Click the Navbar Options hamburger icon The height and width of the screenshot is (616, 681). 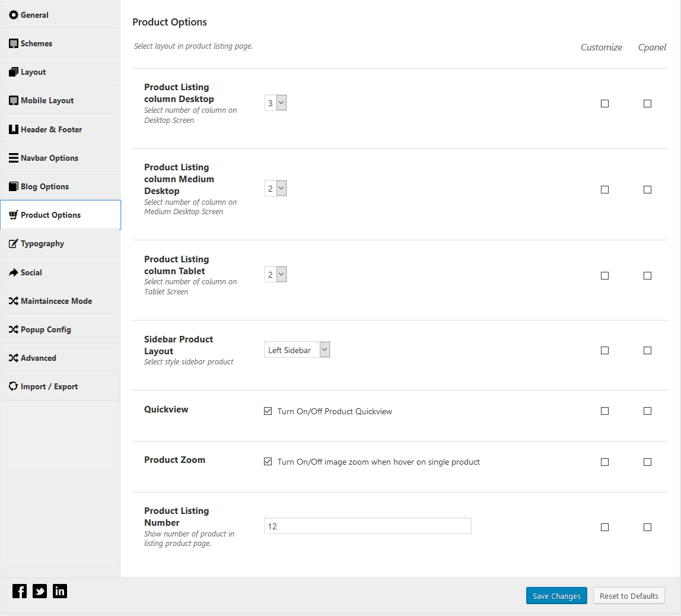pos(14,158)
